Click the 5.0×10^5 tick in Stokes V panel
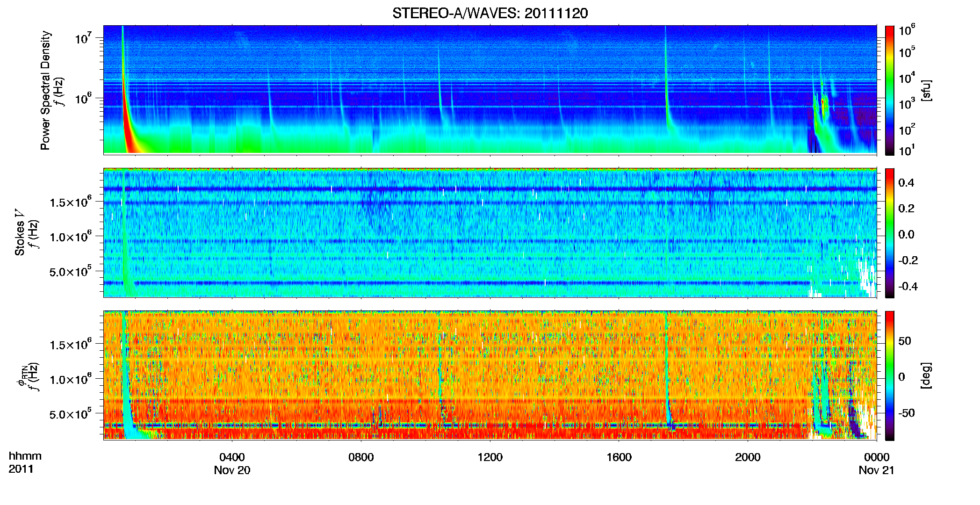This screenshot has height=505, width=980. pos(71,272)
